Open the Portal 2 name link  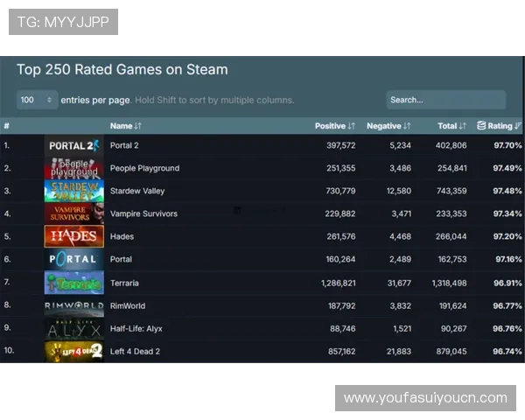[x=124, y=145]
